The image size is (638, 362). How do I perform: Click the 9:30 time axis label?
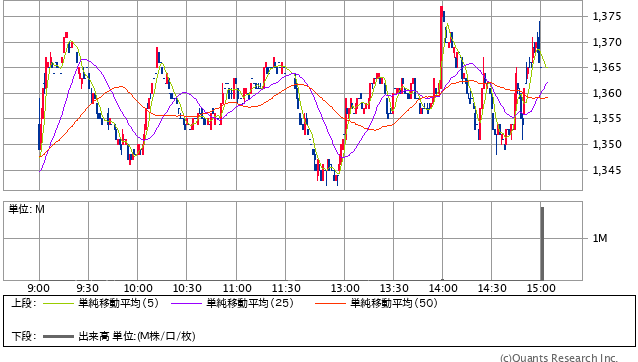click(87, 288)
